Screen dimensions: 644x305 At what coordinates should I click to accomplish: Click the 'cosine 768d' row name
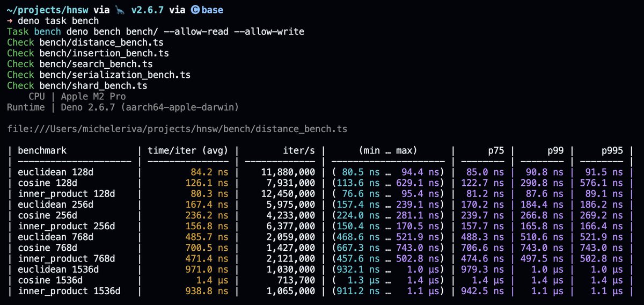tap(48, 248)
